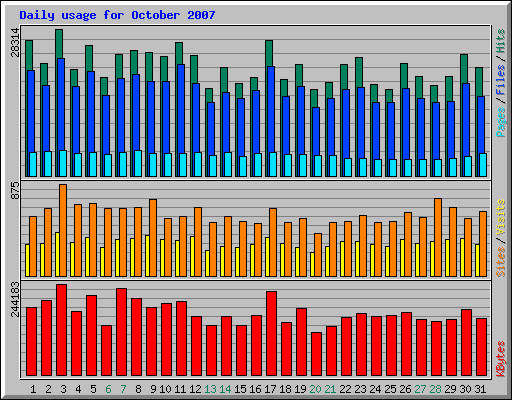Click day label 29 on the axis

pyautogui.click(x=450, y=389)
